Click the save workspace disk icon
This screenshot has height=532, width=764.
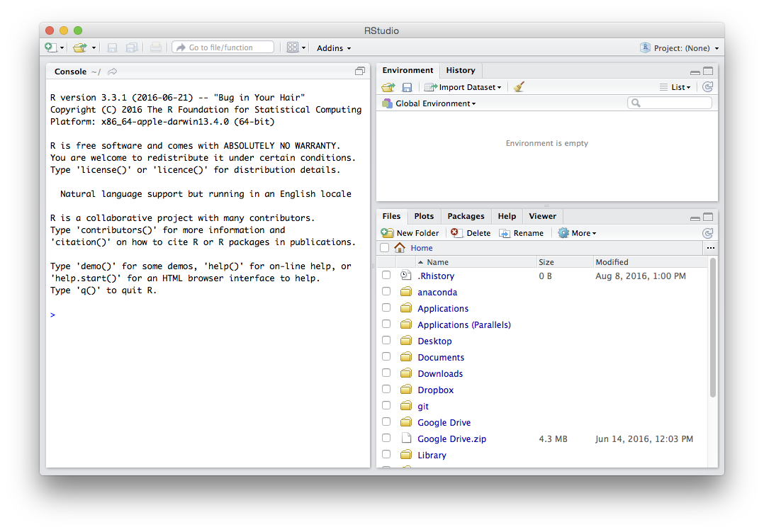tap(407, 87)
